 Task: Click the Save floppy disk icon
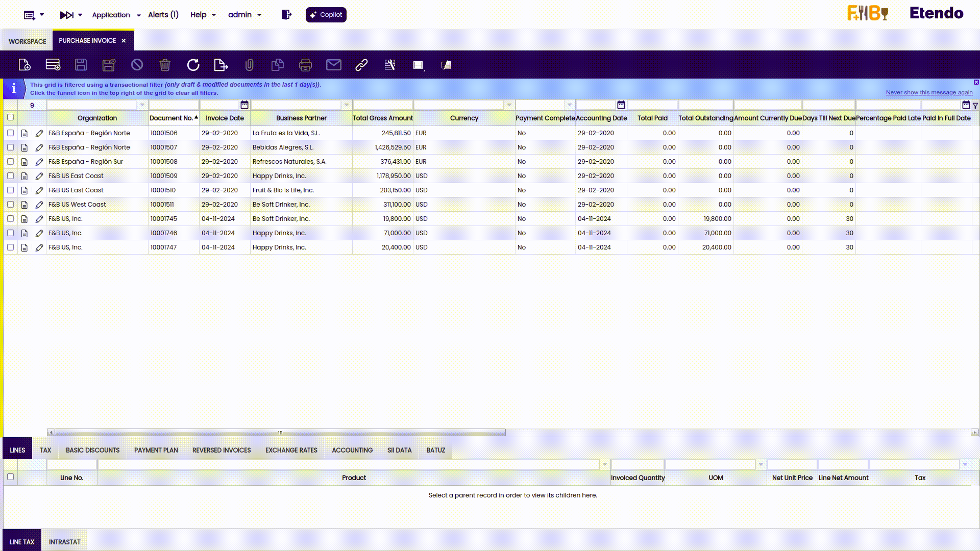(x=81, y=65)
